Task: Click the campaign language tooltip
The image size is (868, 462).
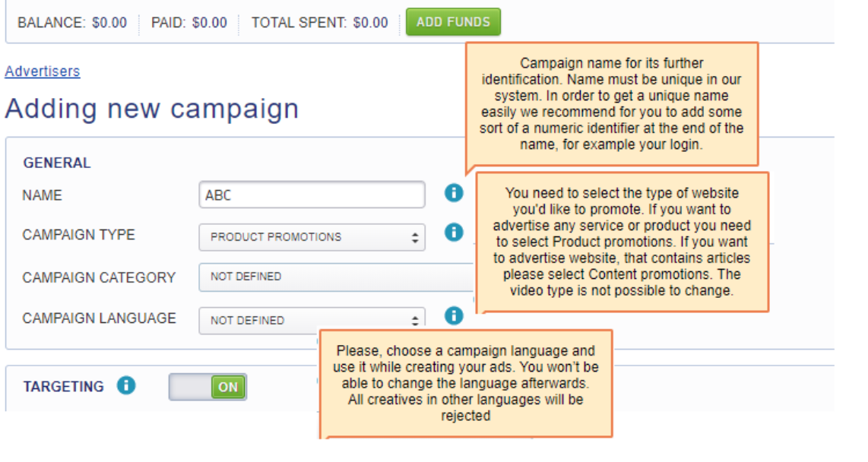Action: pos(465,384)
